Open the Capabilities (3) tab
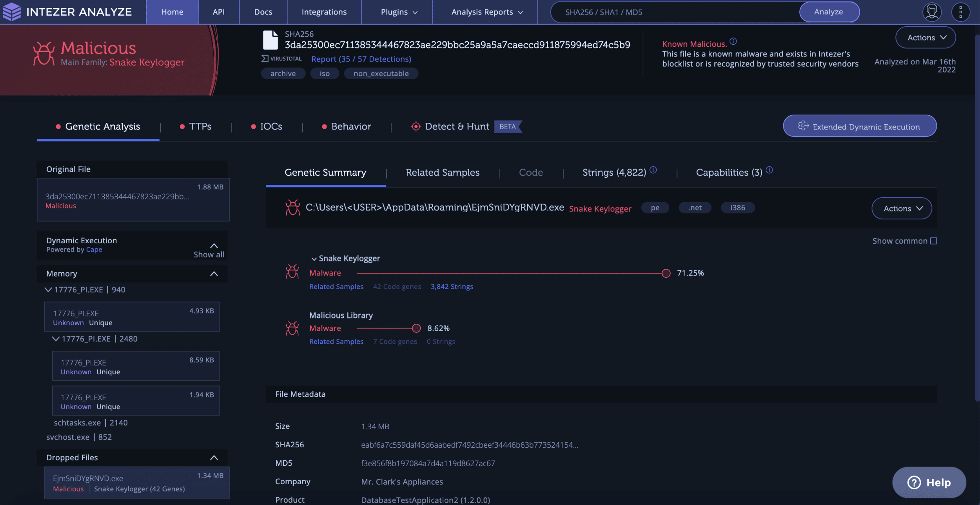This screenshot has width=980, height=505. (x=729, y=173)
